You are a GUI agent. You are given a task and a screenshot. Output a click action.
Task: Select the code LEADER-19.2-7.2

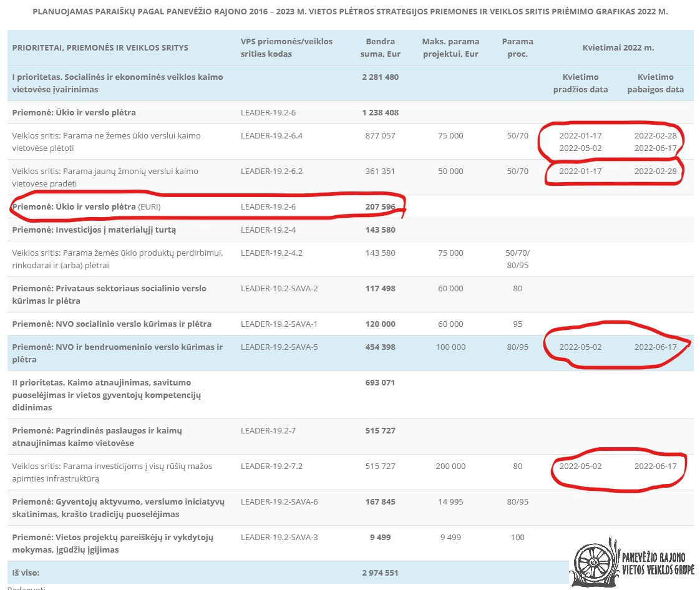tap(271, 466)
